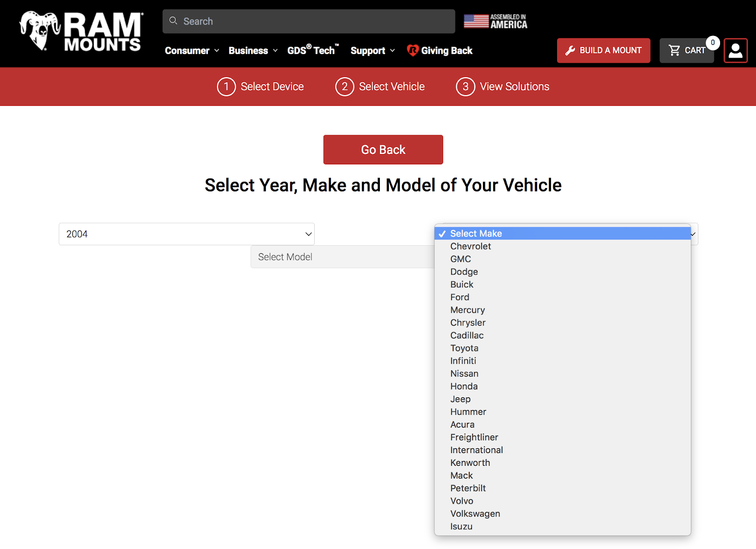This screenshot has height=549, width=756.
Task: Choose Toyota from the make list
Action: [x=562, y=348]
